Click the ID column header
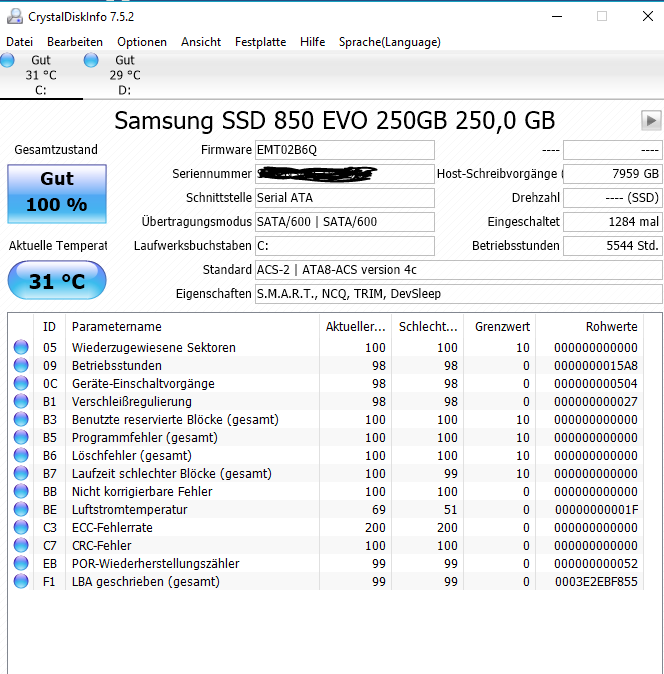 pyautogui.click(x=49, y=327)
